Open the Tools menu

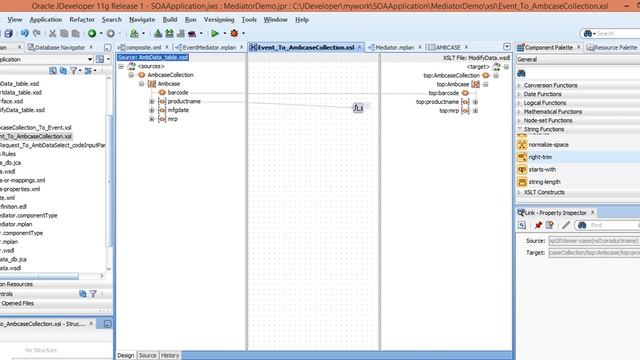tap(249, 20)
